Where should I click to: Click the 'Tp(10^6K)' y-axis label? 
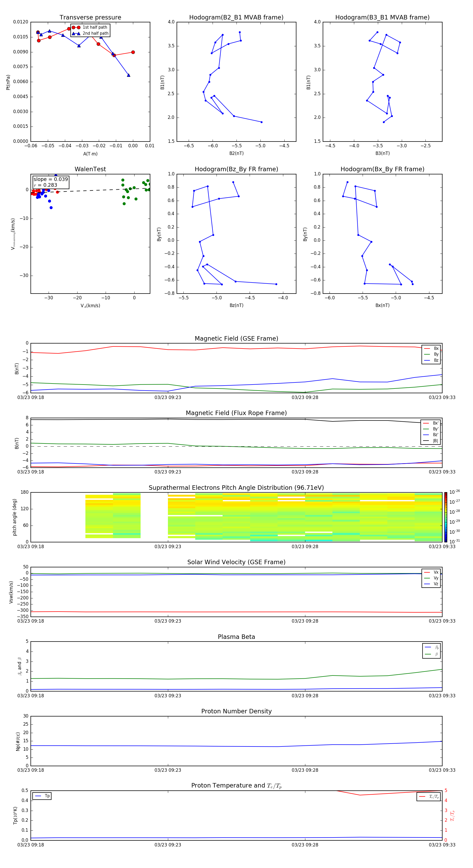pos(15,815)
